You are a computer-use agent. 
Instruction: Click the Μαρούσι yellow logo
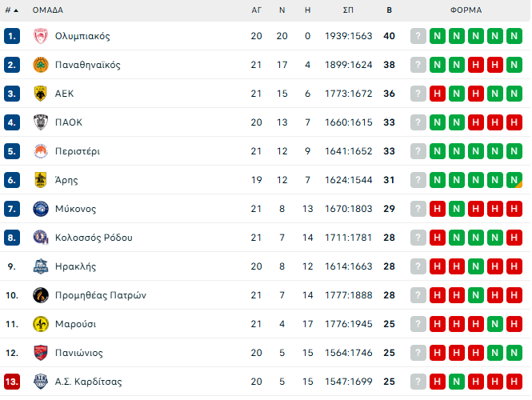coord(41,324)
